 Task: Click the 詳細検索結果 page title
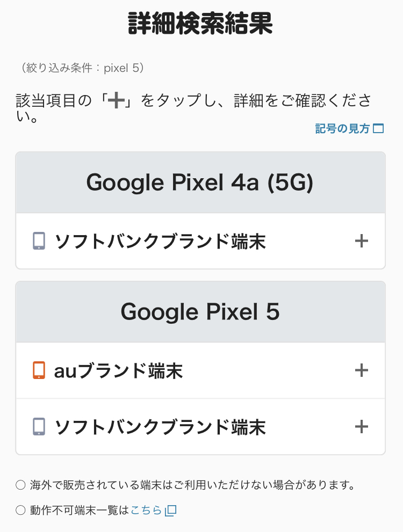[x=200, y=24]
